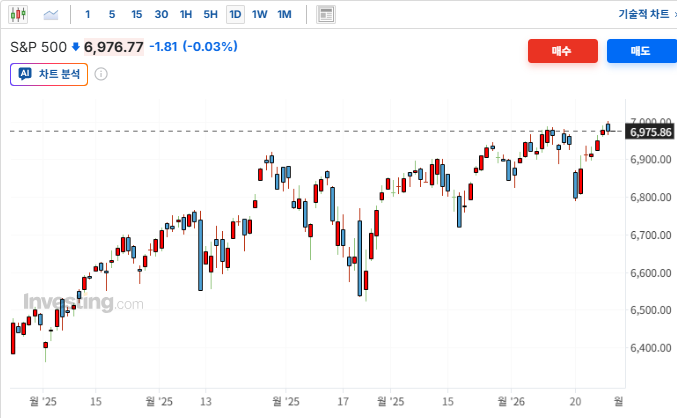Click the change text -1.81 (-0.03%)
This screenshot has width=677, height=418.
[193, 46]
